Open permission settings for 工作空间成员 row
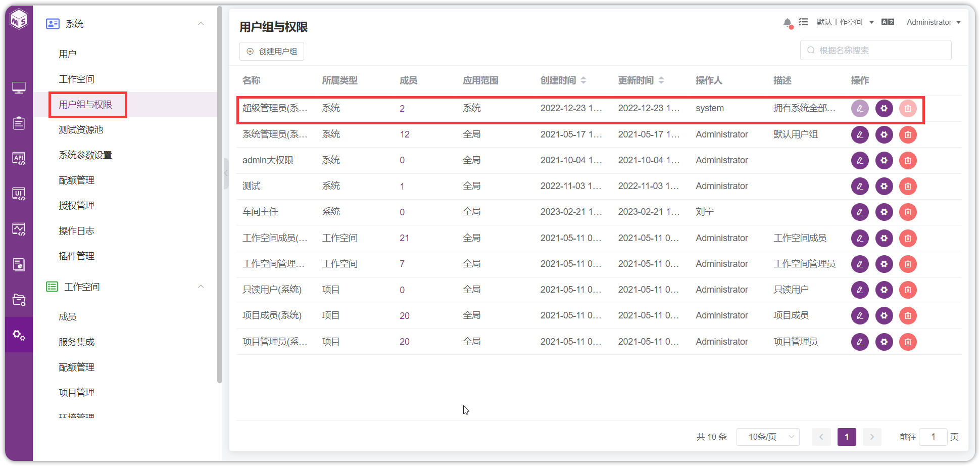980x466 pixels. pyautogui.click(x=884, y=238)
